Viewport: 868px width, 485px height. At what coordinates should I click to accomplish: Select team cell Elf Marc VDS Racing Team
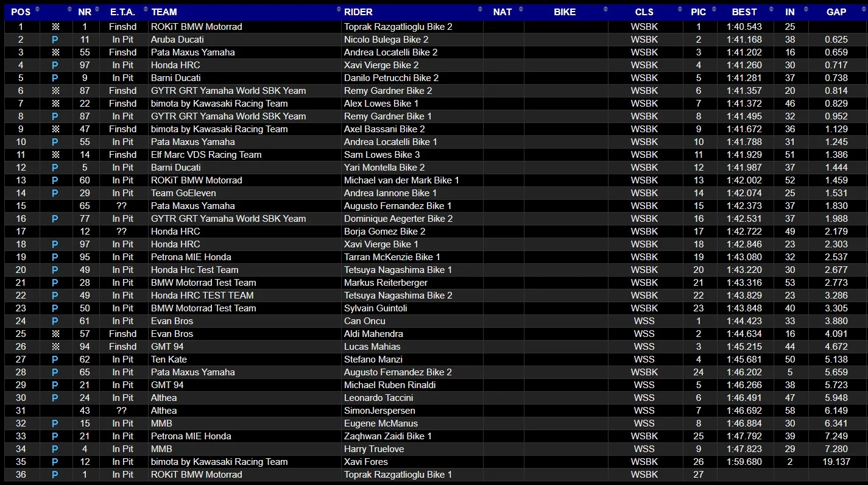pos(206,155)
